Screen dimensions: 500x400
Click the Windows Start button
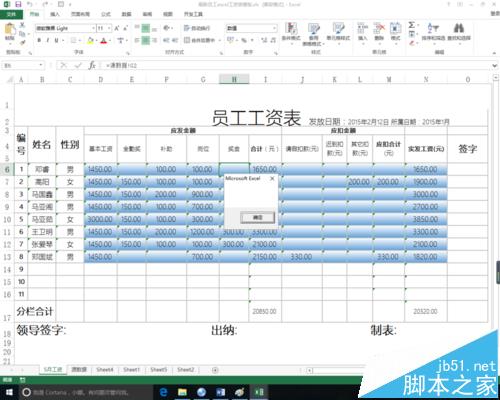9,392
